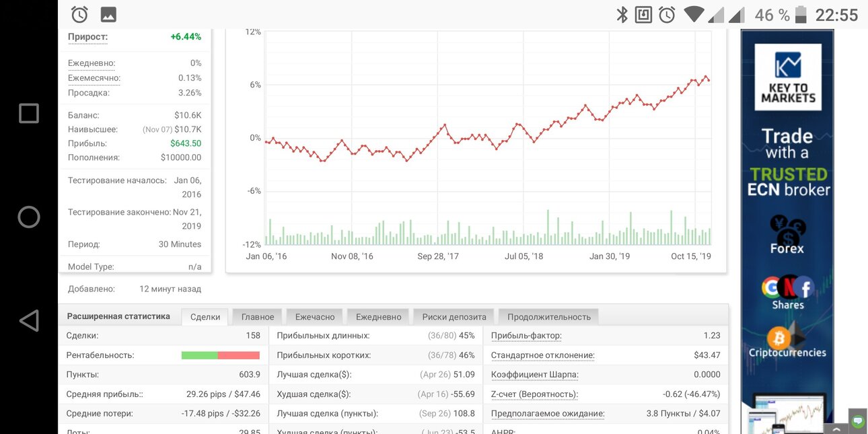Click the Прирост label
This screenshot has height=434, width=868.
[87, 37]
